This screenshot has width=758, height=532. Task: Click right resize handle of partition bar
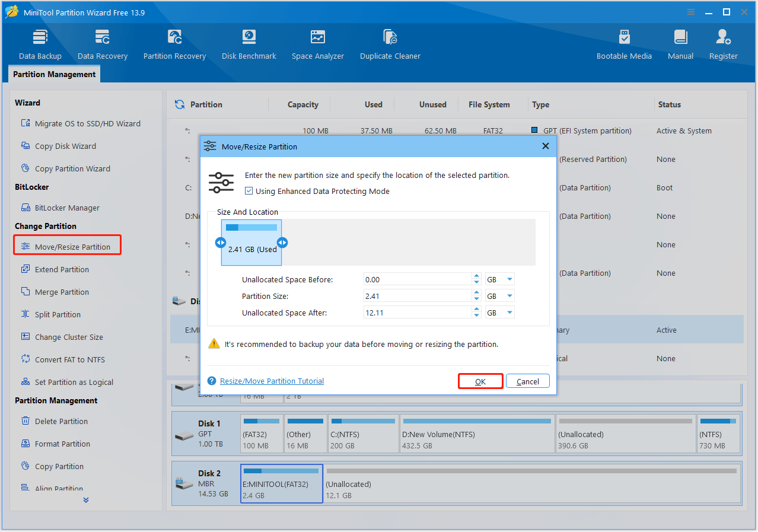click(x=282, y=243)
